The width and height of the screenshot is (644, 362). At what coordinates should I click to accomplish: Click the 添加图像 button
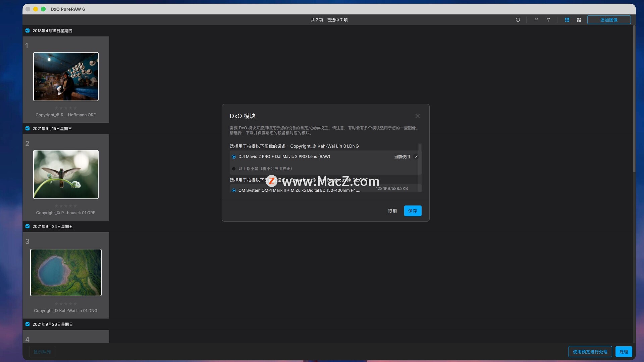coord(609,20)
